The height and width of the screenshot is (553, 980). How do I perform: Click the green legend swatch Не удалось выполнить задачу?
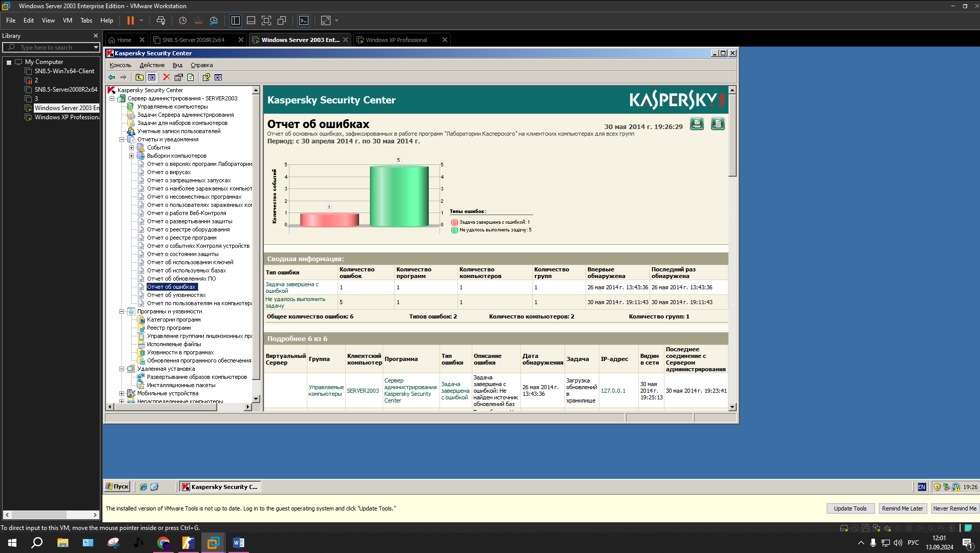tap(454, 230)
